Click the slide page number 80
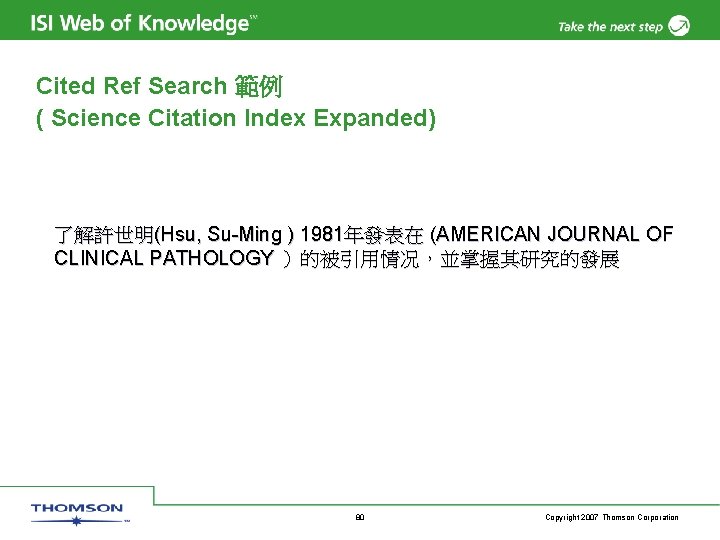Viewport: 720px width, 540px height. [x=360, y=518]
